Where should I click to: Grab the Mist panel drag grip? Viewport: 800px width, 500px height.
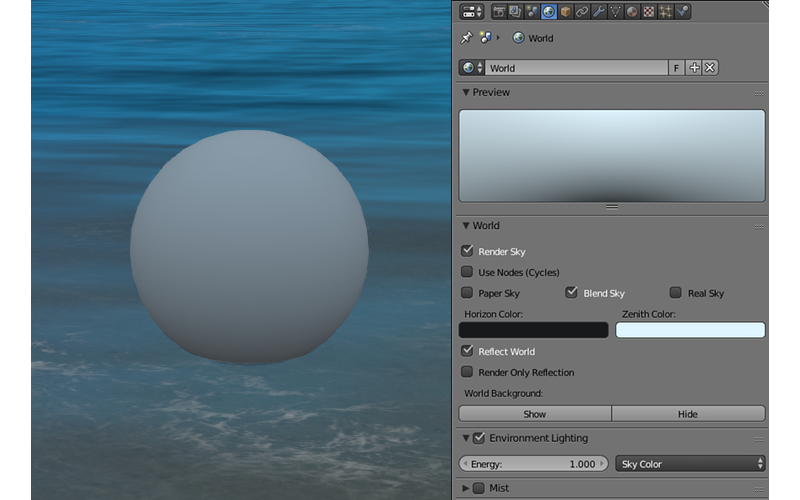tap(759, 489)
